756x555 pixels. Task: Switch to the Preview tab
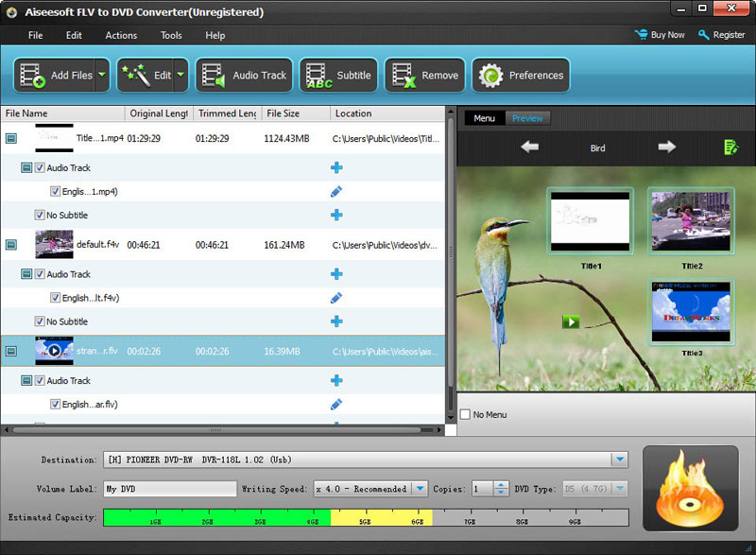pyautogui.click(x=527, y=118)
